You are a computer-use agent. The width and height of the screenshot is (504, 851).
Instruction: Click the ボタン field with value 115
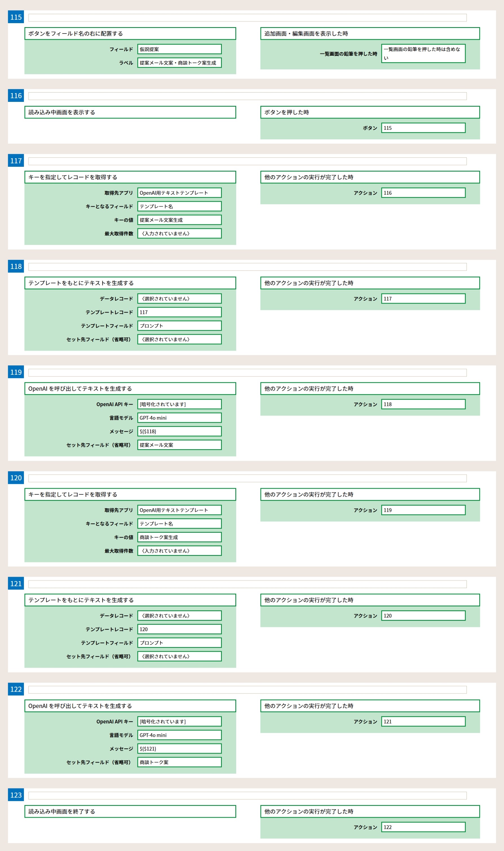pyautogui.click(x=423, y=128)
